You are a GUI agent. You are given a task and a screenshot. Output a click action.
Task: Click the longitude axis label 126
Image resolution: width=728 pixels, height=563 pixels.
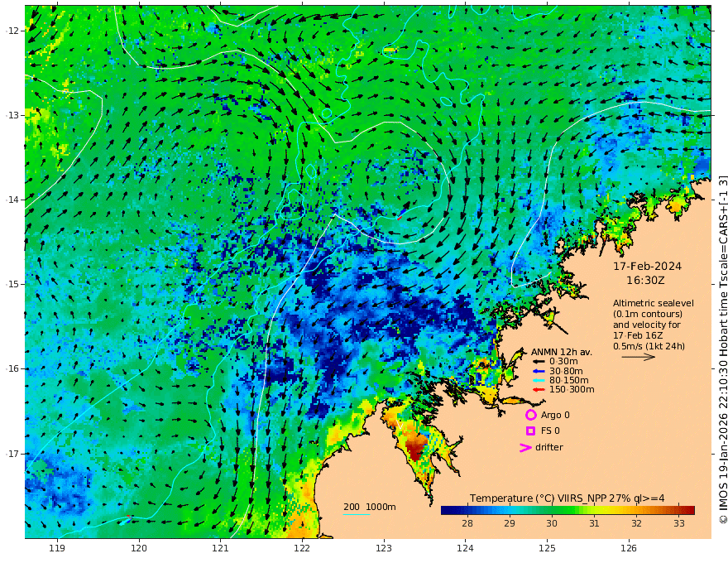point(629,549)
